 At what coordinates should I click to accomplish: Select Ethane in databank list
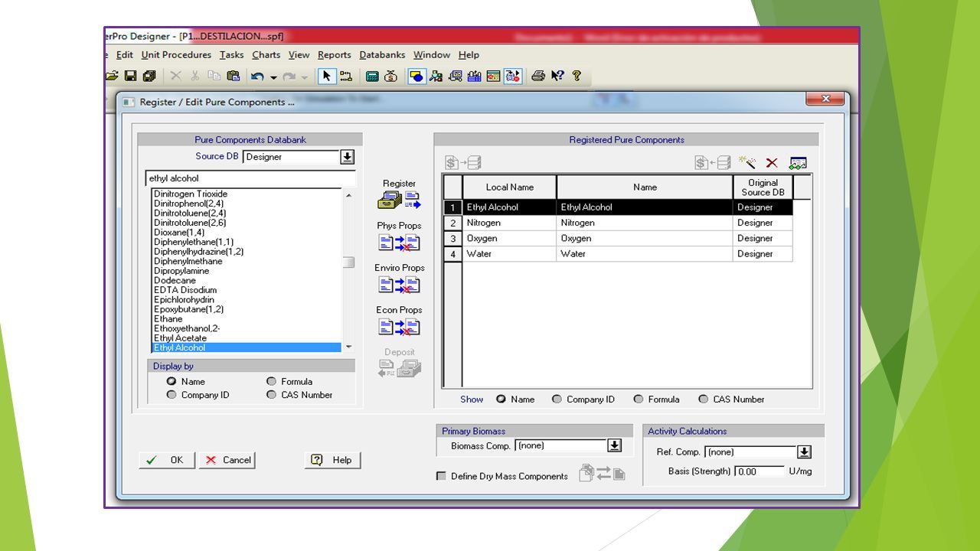point(168,319)
